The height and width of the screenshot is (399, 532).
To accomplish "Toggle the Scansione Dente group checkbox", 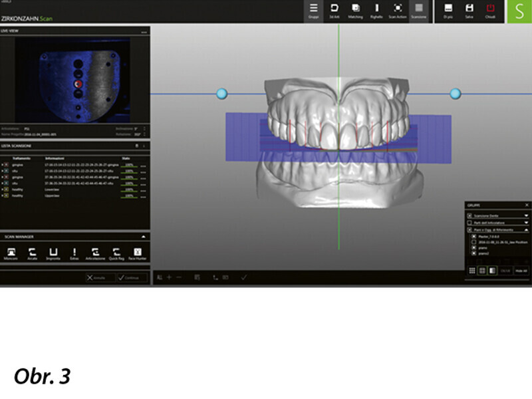I will point(469,216).
